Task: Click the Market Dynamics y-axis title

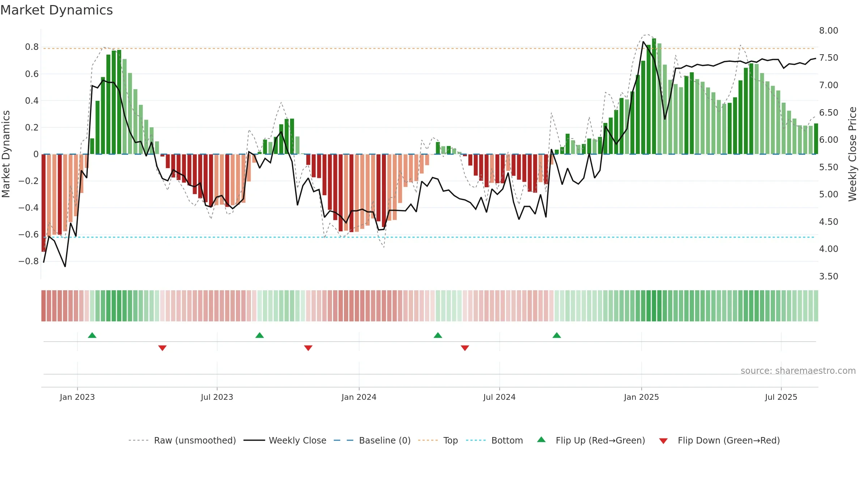Action: click(x=6, y=154)
